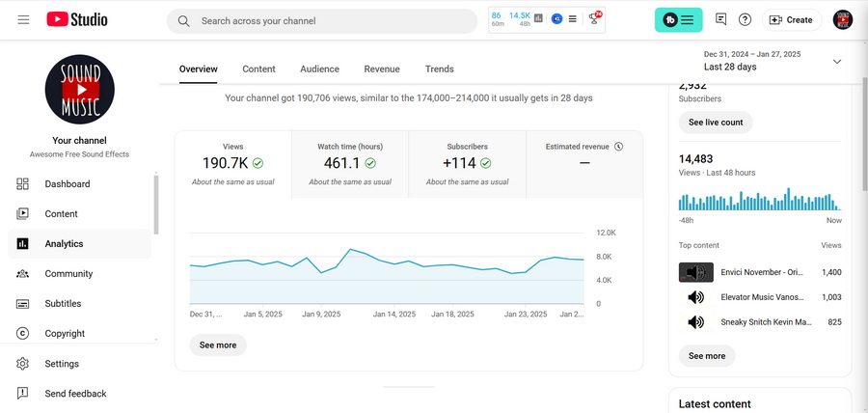
Task: Open Dashboard from the sidebar
Action: [67, 184]
